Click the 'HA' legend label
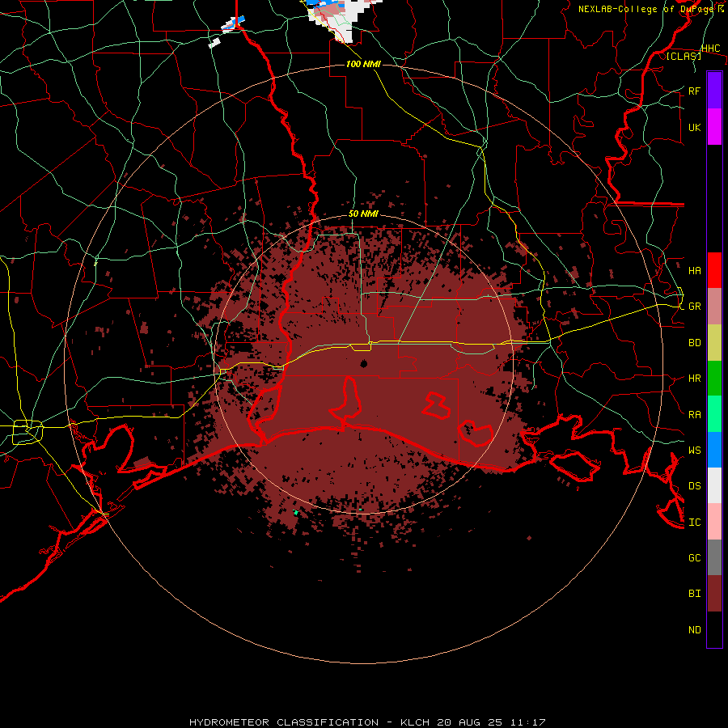Image resolution: width=728 pixels, height=728 pixels. (x=694, y=270)
